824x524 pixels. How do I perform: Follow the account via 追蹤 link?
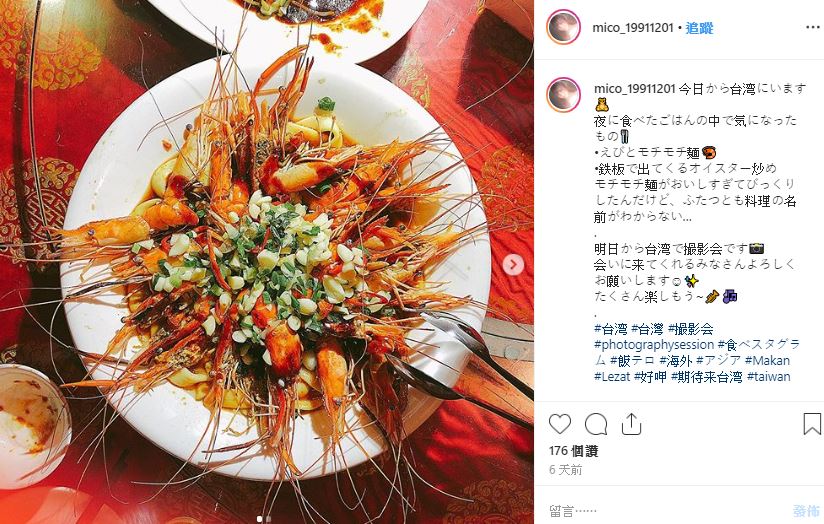coord(699,28)
